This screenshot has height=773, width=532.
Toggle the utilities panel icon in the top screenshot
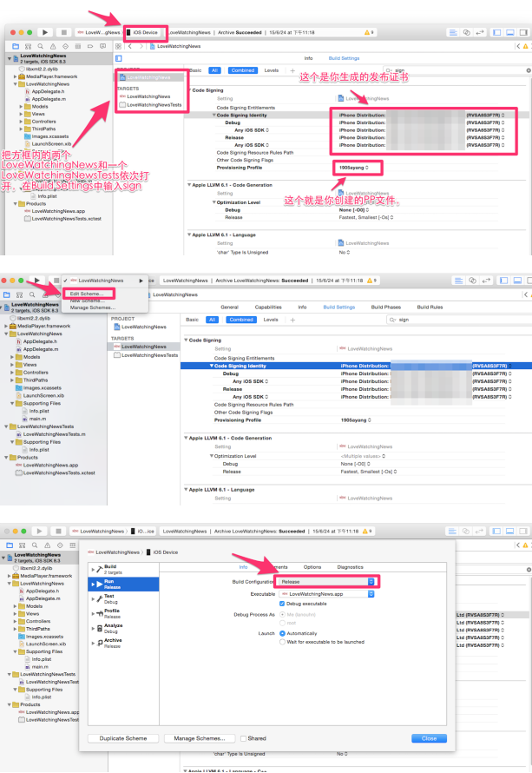[x=523, y=32]
